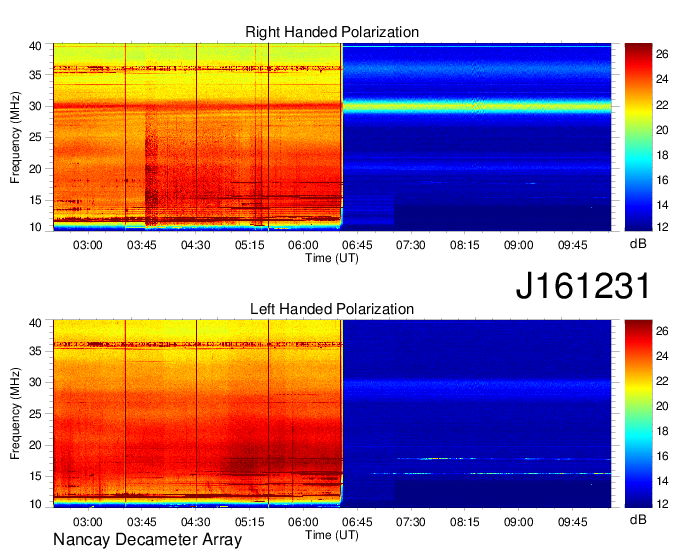Click the 30 MHz tick of Left Handed plot
The image size is (680, 552).
(35, 382)
